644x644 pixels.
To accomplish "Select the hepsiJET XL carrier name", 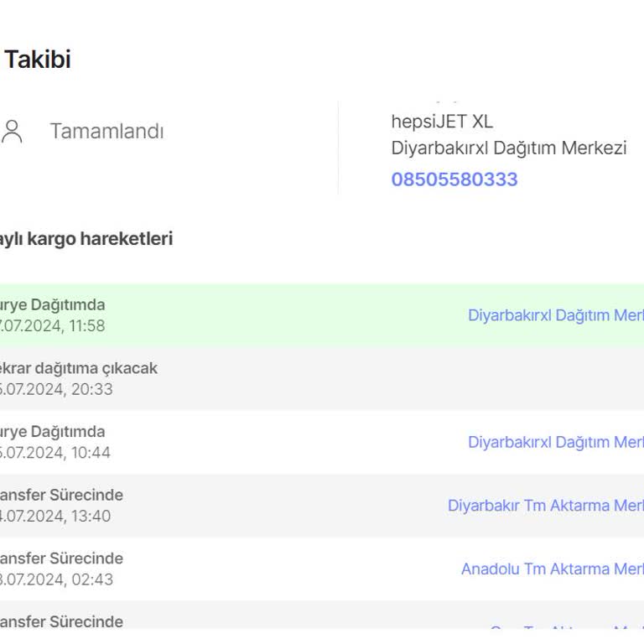I will coord(441,122).
